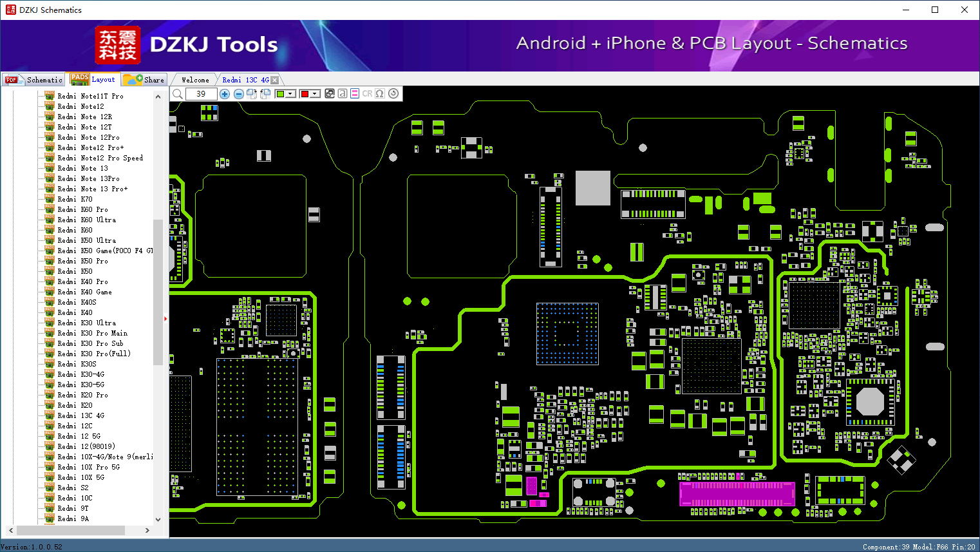Click the magenta connector on the PCB
This screenshot has width=980, height=552.
tap(737, 494)
